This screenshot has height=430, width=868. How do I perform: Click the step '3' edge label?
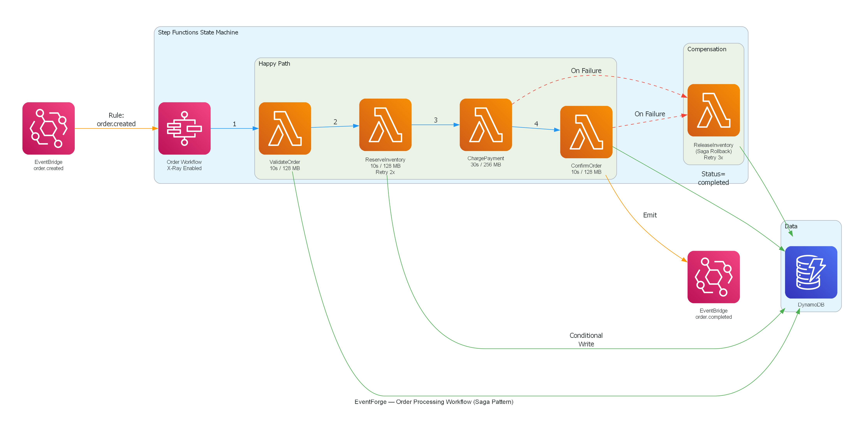436,120
